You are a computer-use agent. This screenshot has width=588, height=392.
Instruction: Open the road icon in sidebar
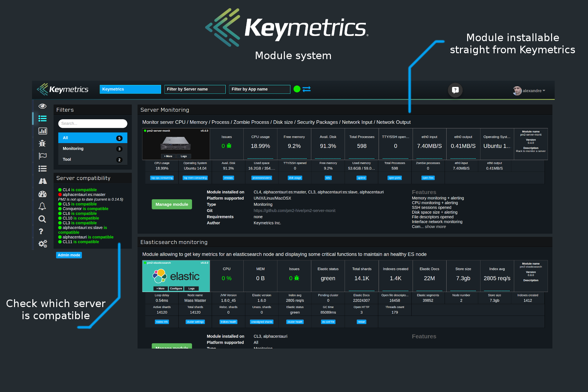point(42,181)
